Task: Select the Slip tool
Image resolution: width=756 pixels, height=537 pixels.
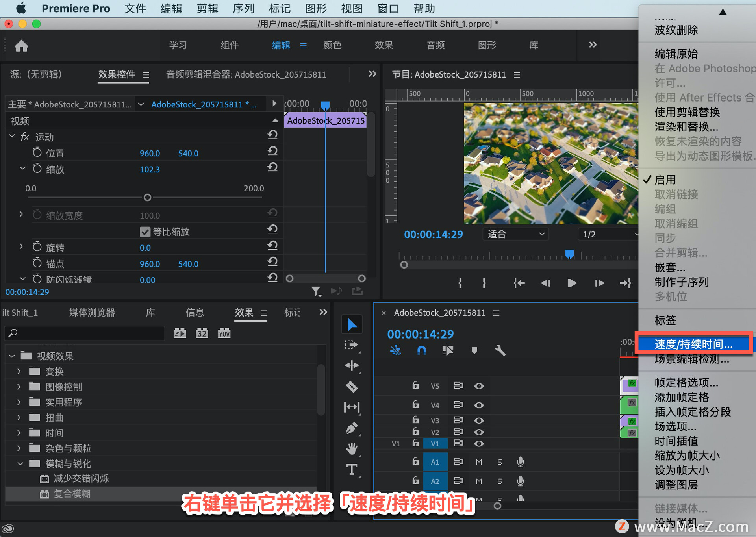Action: pyautogui.click(x=352, y=407)
